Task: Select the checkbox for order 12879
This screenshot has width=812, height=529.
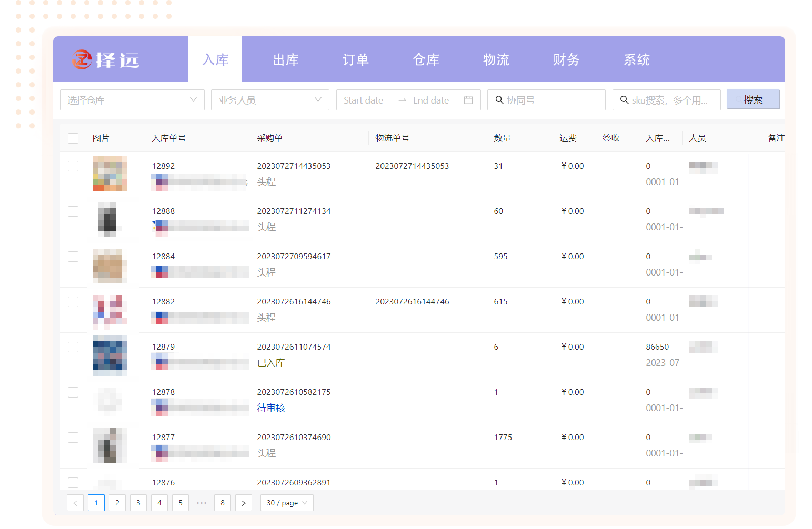Action: pyautogui.click(x=73, y=347)
